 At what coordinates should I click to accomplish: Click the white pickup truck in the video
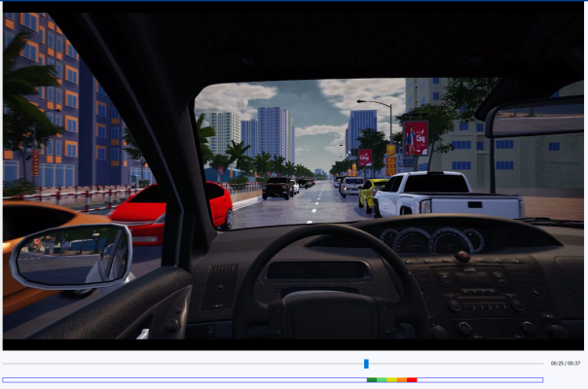pyautogui.click(x=438, y=197)
